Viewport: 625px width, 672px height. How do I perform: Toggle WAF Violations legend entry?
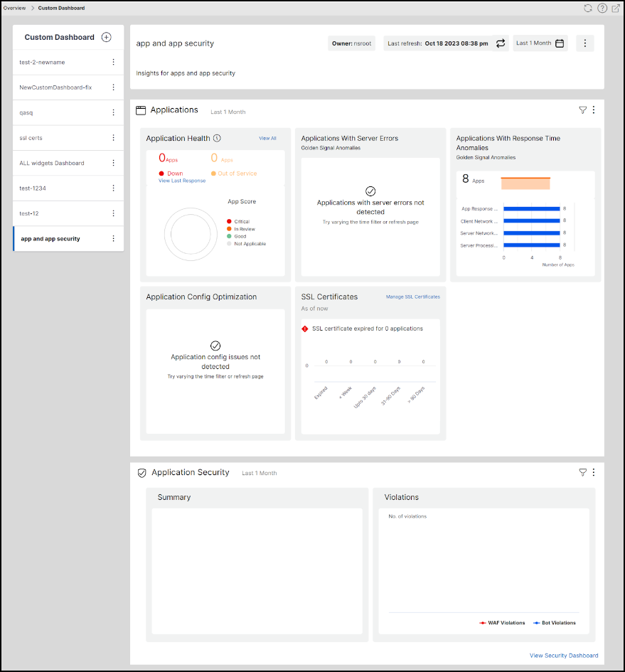tap(502, 623)
